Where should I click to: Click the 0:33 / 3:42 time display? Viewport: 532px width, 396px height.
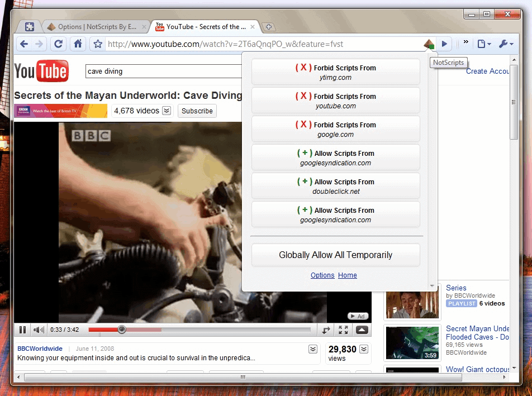tap(64, 330)
